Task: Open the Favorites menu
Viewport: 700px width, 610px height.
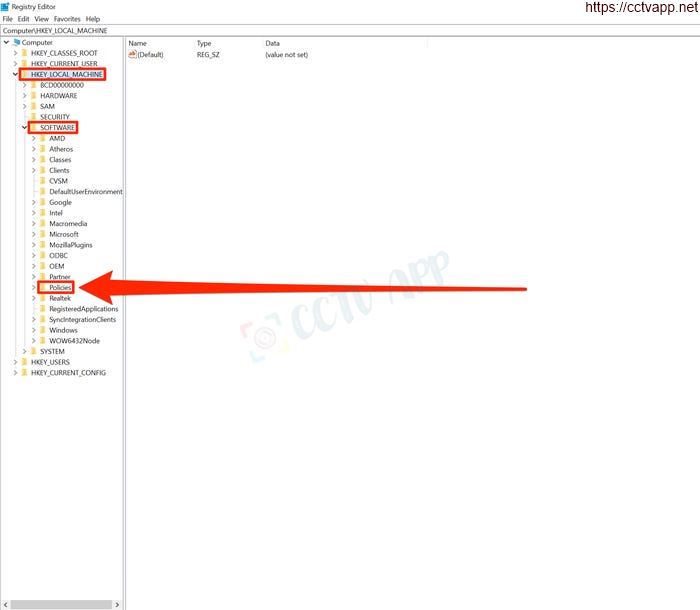Action: (66, 19)
